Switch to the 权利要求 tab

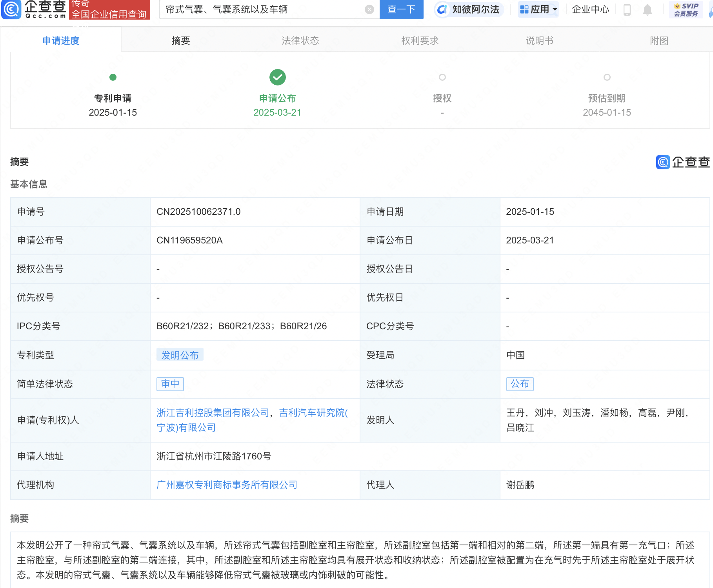click(420, 40)
